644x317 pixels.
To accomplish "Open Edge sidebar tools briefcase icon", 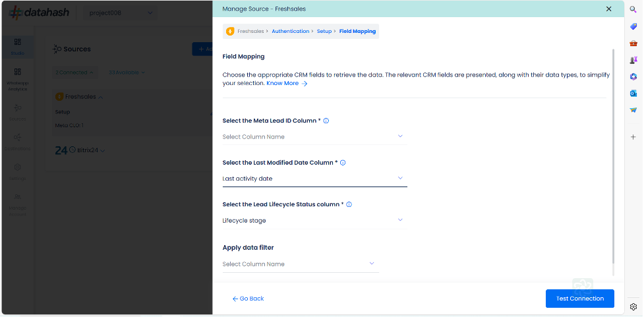I will tap(633, 43).
